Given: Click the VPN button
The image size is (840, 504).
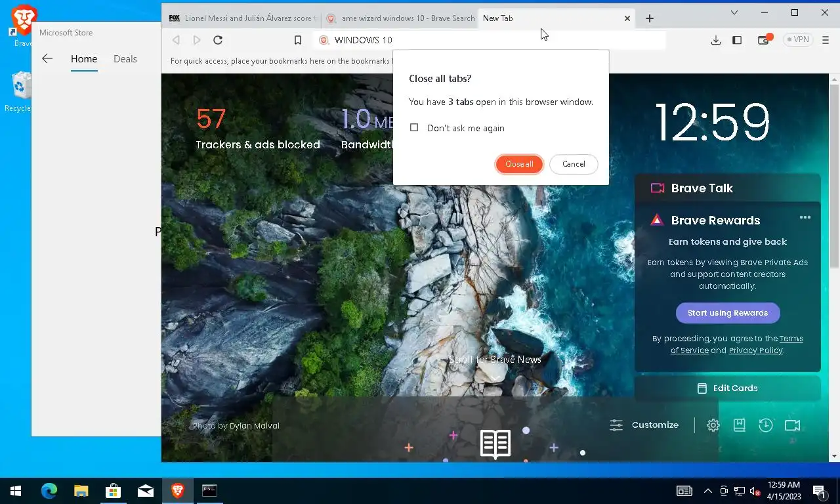Looking at the screenshot, I should click(798, 40).
